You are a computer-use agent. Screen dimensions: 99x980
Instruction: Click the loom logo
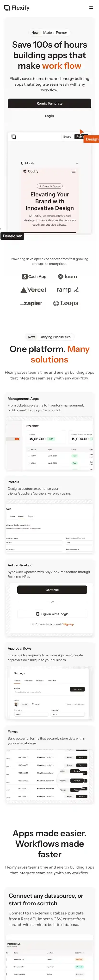67,277
